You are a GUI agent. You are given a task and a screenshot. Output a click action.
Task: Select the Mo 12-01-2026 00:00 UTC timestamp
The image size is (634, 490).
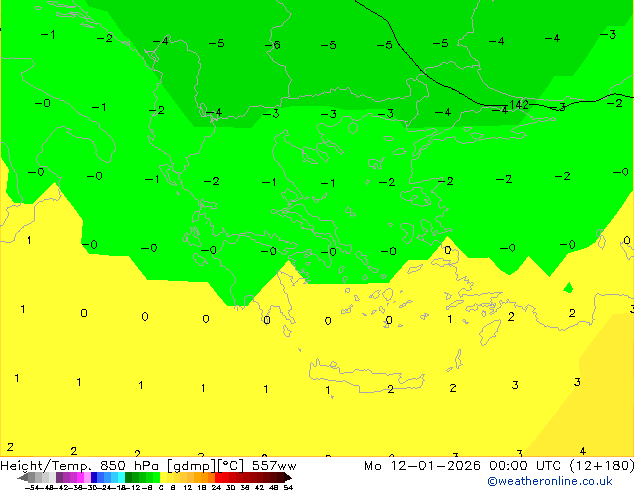tap(464, 466)
